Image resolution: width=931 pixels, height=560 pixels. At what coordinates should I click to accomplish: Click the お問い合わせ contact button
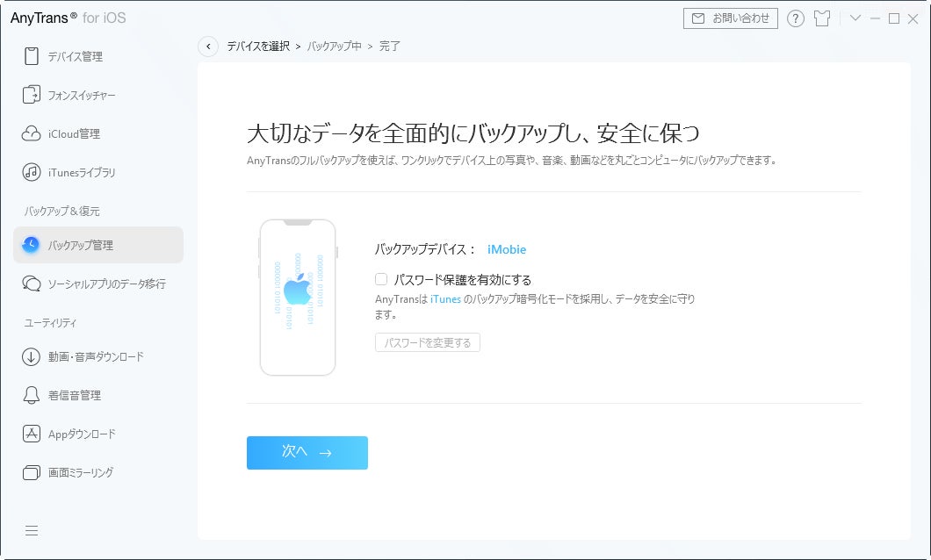coord(731,18)
